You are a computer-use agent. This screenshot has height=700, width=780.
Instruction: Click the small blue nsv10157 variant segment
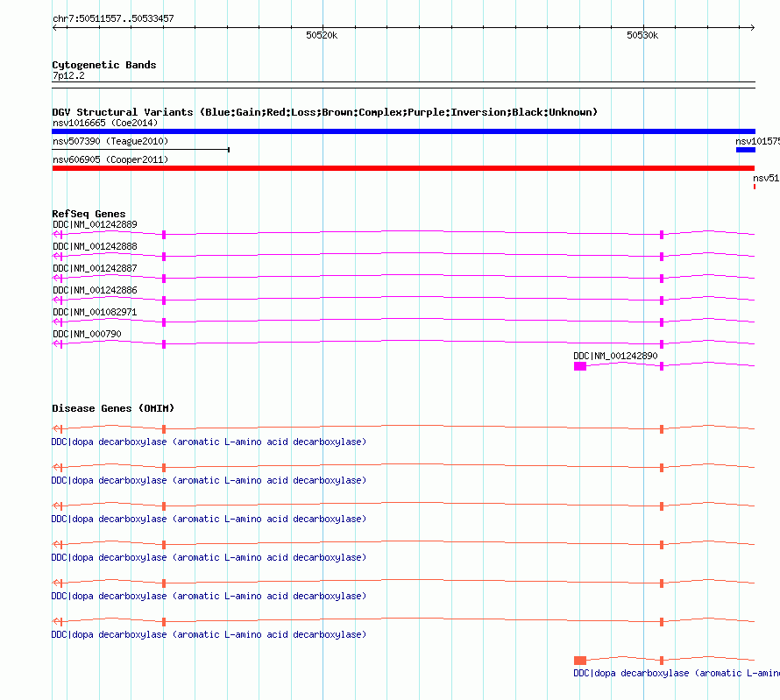tap(746, 150)
